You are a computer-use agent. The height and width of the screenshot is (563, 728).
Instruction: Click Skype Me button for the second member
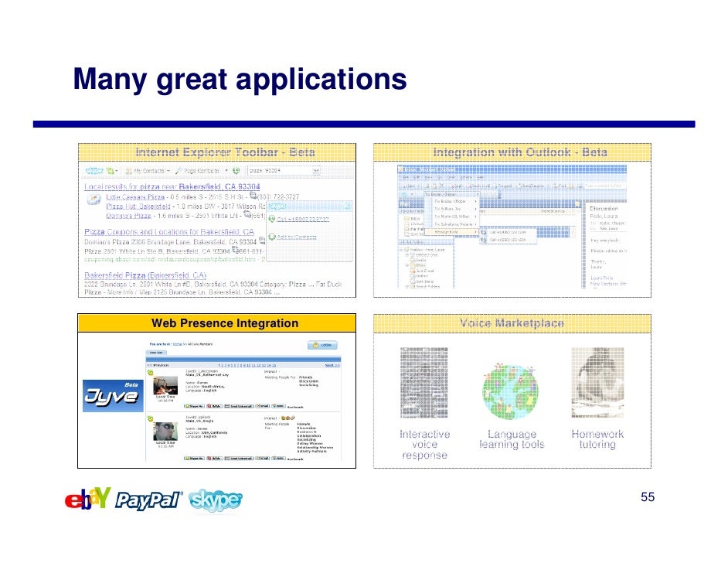(x=194, y=459)
